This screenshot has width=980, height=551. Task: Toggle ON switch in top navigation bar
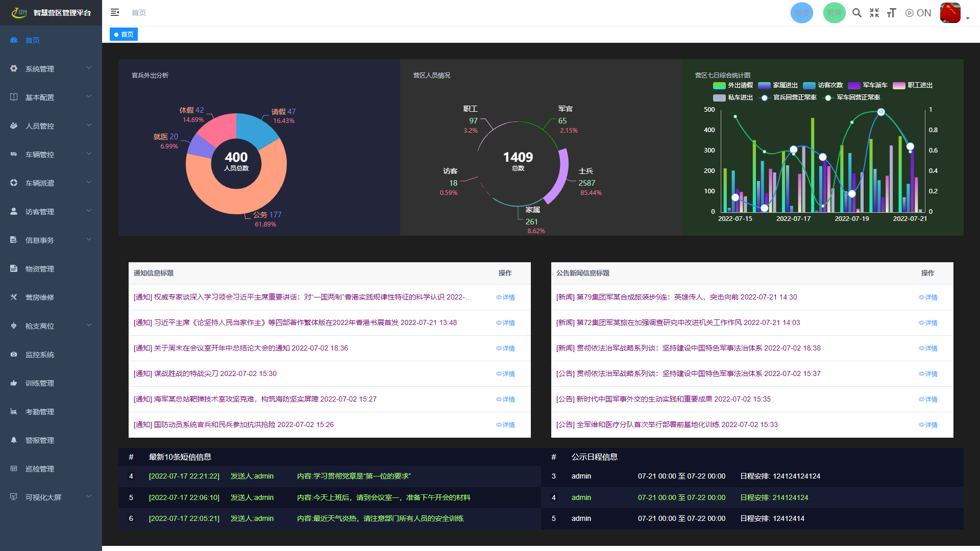(x=917, y=12)
